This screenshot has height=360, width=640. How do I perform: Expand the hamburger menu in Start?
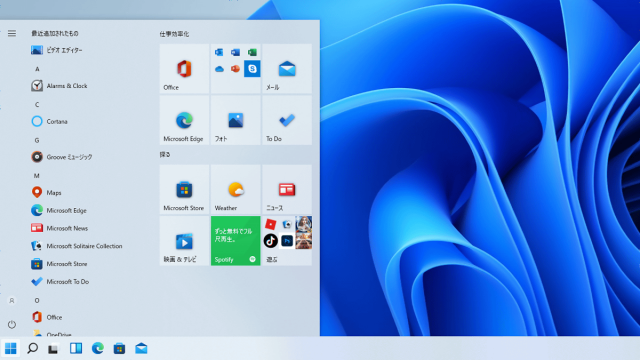(12, 33)
